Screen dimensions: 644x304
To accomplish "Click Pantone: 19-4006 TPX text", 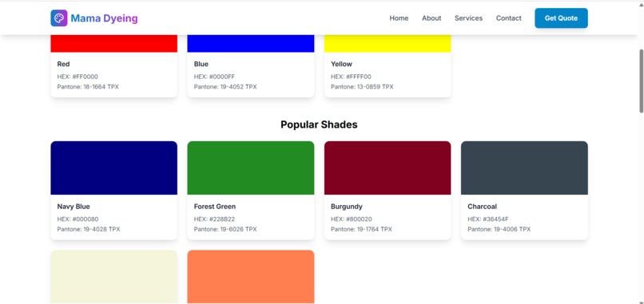I will (x=499, y=229).
